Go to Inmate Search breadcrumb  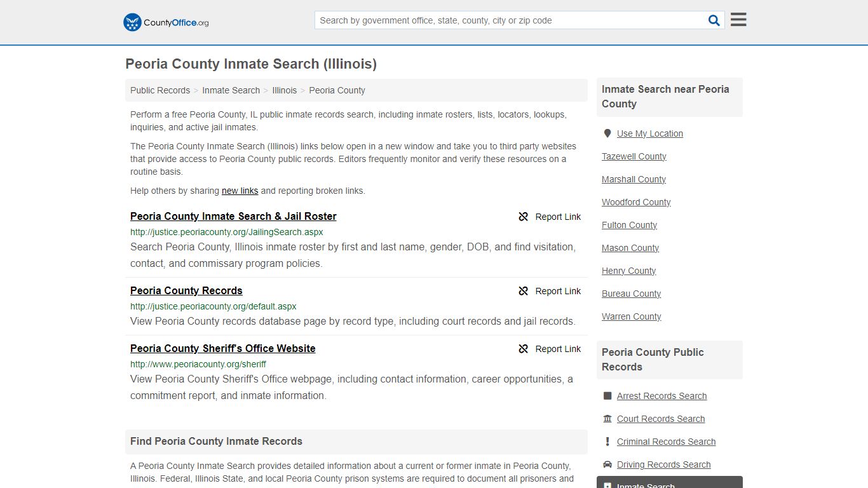[231, 90]
